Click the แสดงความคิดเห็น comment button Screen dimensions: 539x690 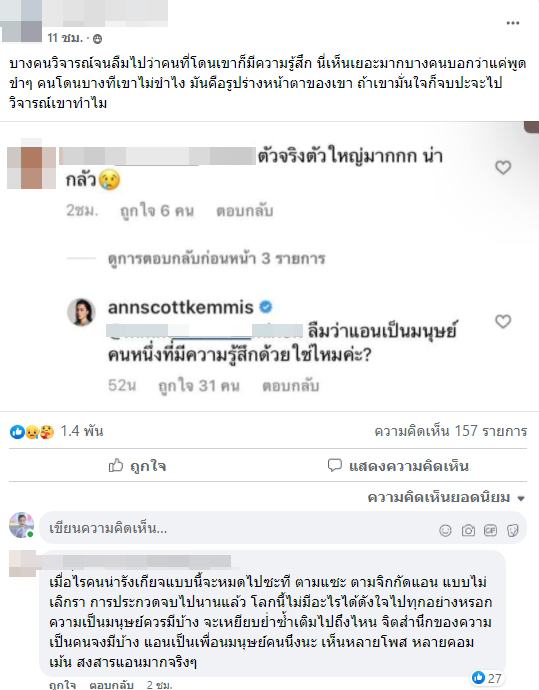coord(398,466)
